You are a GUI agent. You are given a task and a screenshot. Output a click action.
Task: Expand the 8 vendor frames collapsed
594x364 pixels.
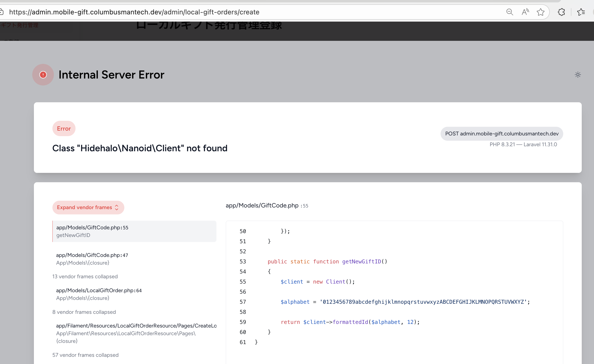pyautogui.click(x=84, y=312)
